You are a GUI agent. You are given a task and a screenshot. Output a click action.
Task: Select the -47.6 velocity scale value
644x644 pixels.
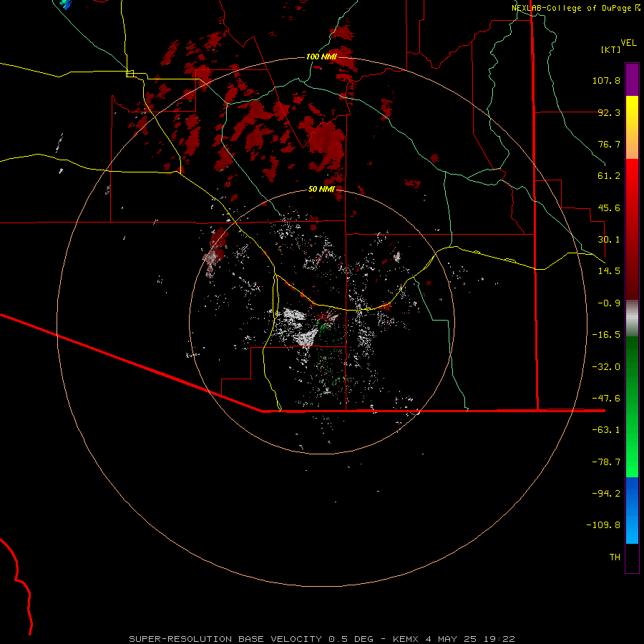pyautogui.click(x=606, y=399)
